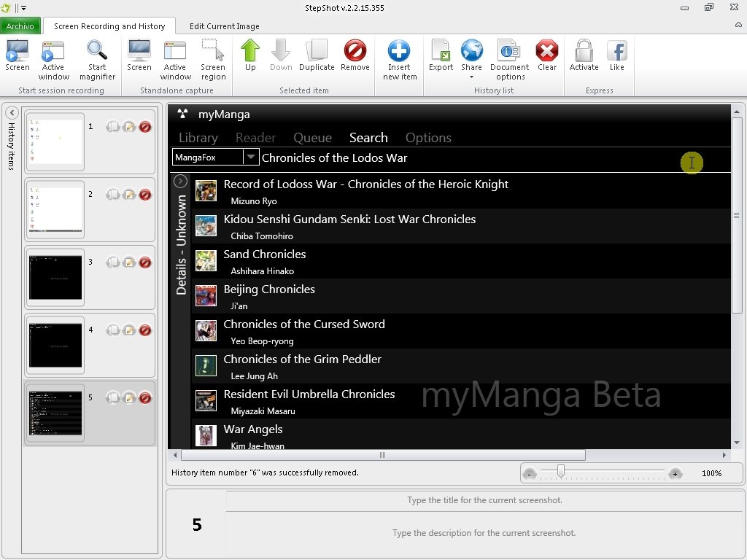Capture a Screen region

[213, 60]
